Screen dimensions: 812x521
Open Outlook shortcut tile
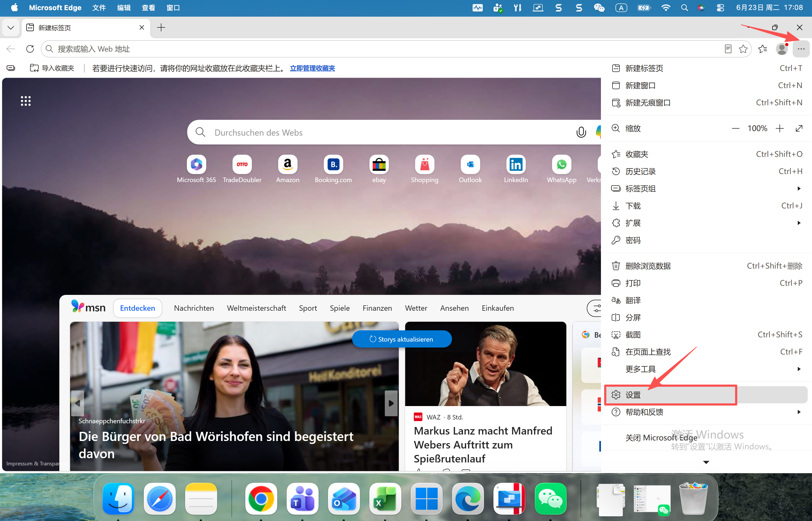click(470, 169)
